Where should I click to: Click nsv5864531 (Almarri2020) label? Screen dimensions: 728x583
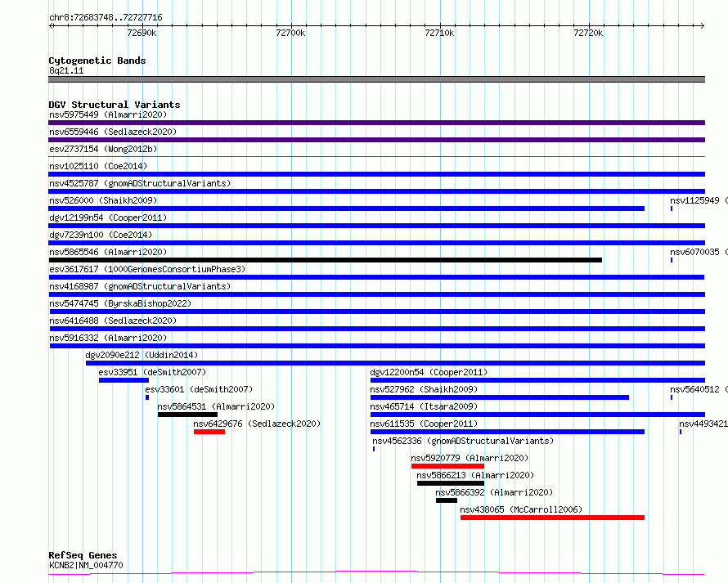click(x=216, y=406)
